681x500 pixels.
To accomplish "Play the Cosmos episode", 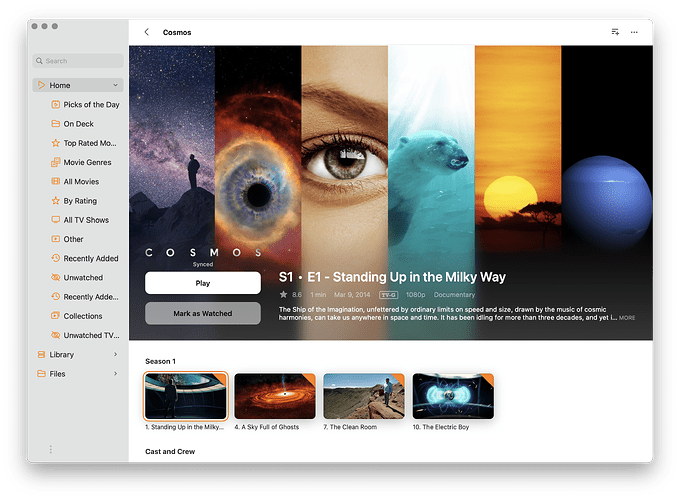I will 203,283.
